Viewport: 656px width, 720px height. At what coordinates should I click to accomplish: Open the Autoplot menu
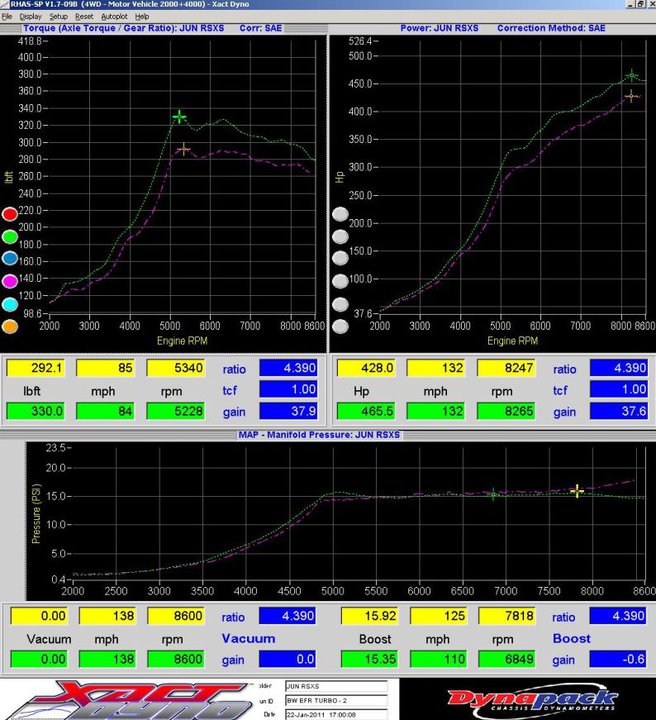114,17
